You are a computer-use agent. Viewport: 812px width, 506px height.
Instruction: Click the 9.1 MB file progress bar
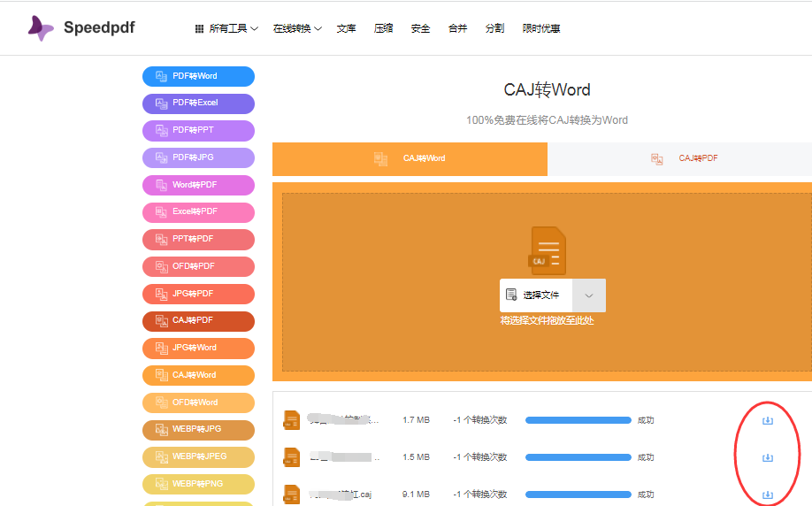[578, 494]
